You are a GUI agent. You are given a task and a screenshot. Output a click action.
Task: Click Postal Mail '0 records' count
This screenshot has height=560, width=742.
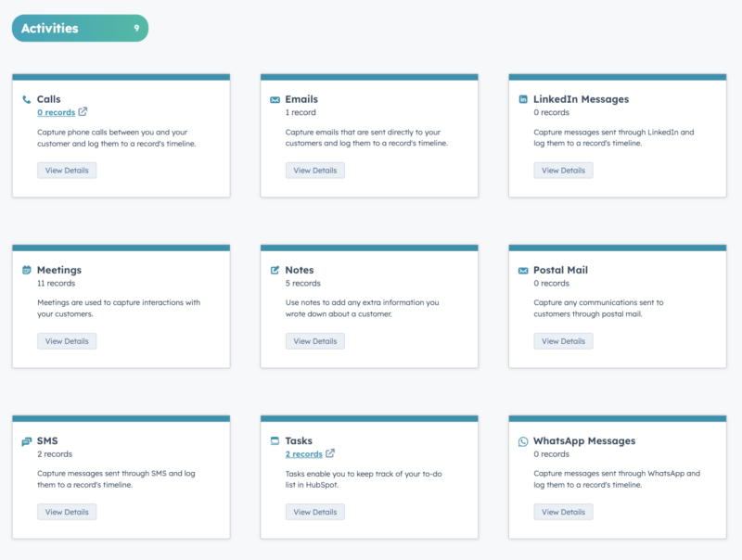coord(551,284)
